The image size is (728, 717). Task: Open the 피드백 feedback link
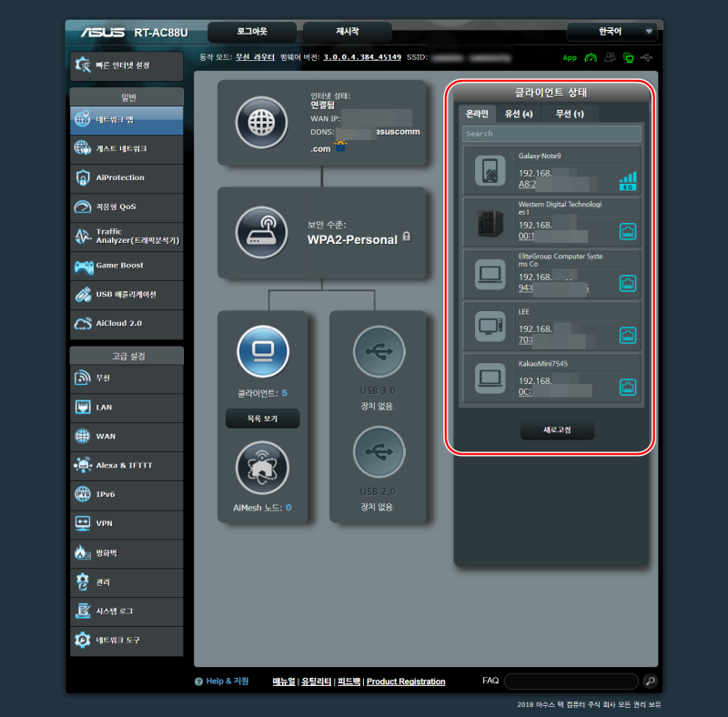pyautogui.click(x=349, y=682)
